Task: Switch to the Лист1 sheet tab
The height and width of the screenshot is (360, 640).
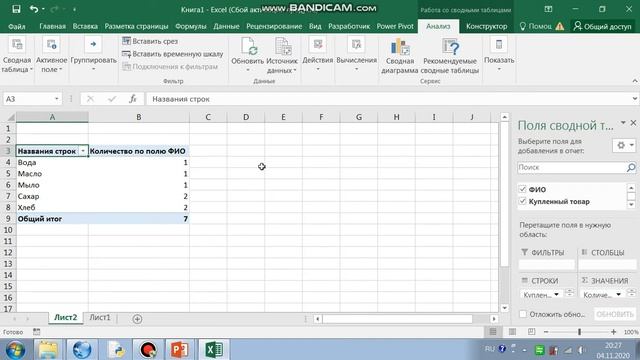Action: (100, 318)
